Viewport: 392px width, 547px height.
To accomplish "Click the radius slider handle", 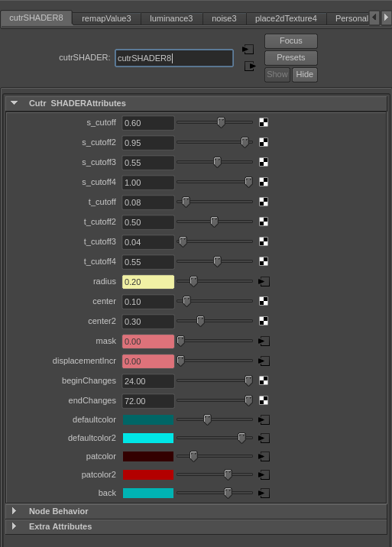I will pyautogui.click(x=193, y=281).
